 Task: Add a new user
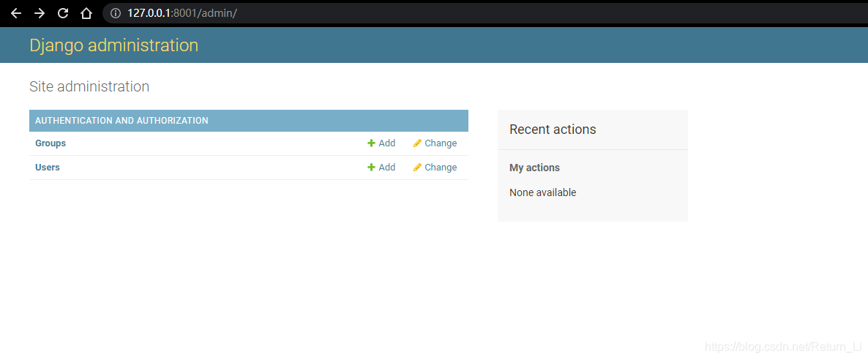pyautogui.click(x=381, y=168)
